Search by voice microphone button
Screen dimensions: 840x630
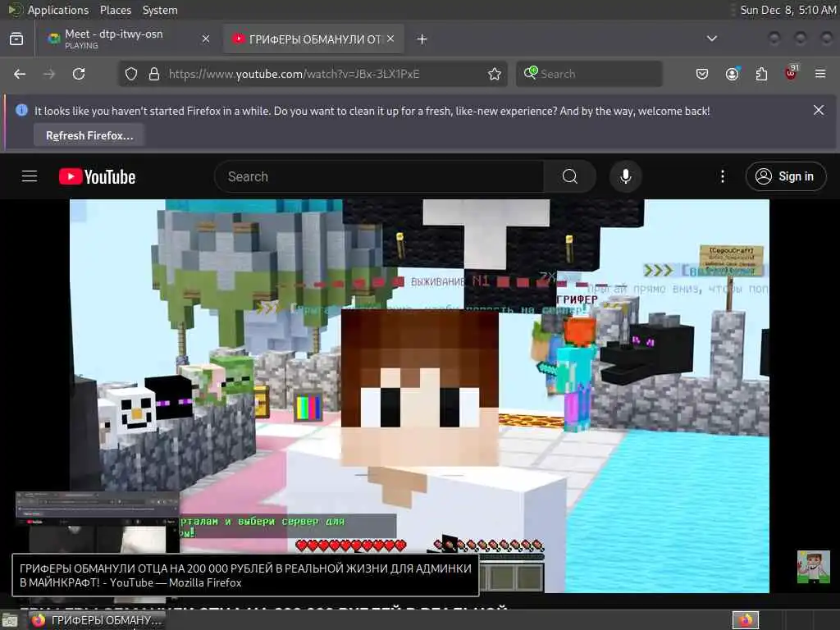625,176
